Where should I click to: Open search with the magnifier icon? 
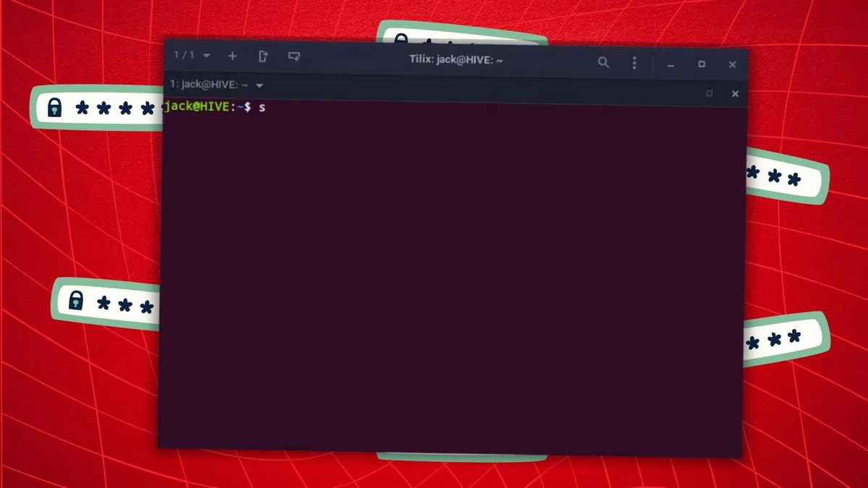[604, 63]
